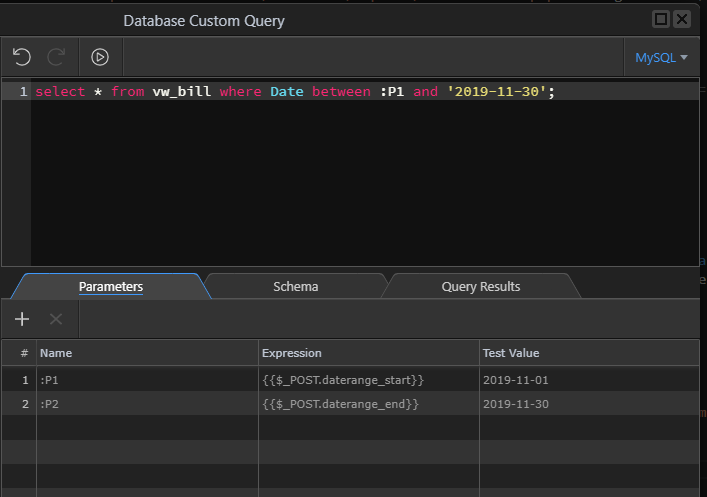Viewport: 707px width, 497px height.
Task: Remove parameter with the X icon
Action: 56,319
